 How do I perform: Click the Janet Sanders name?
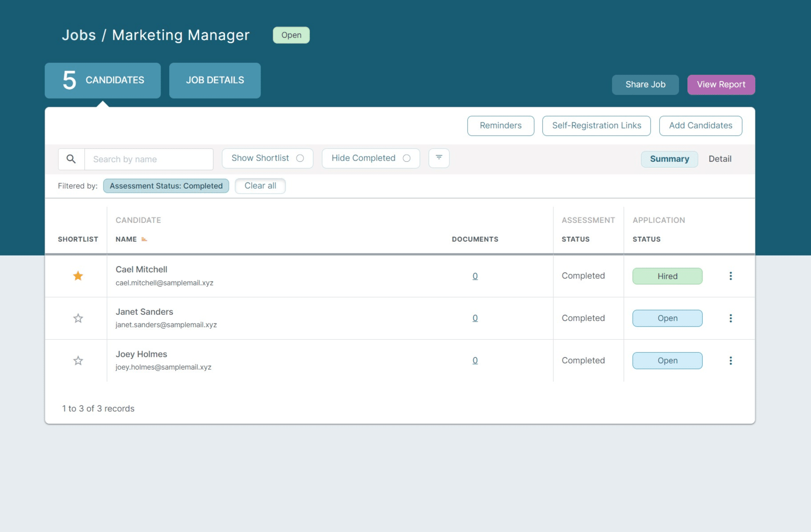(x=144, y=312)
